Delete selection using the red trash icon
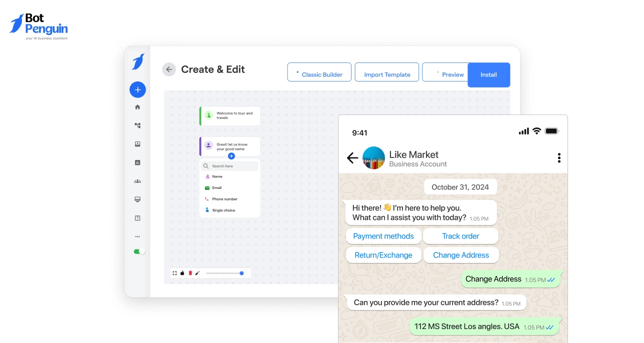The image size is (644, 343). tap(189, 273)
